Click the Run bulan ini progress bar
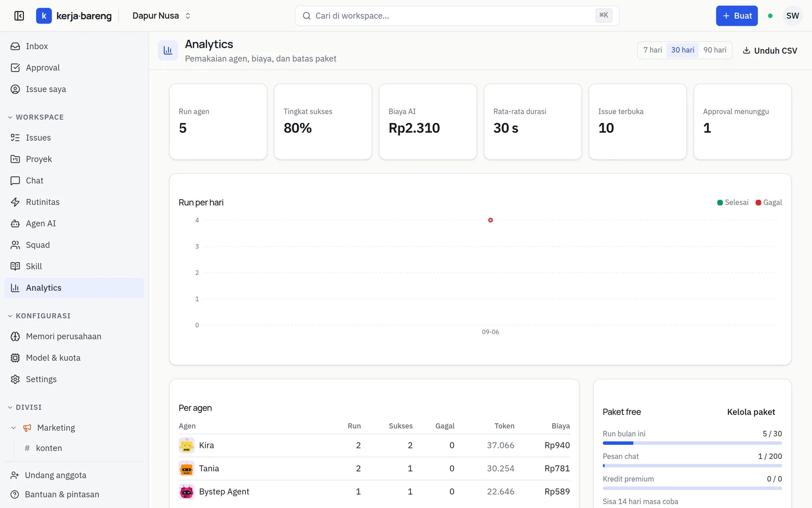This screenshot has width=812, height=508. click(692, 443)
